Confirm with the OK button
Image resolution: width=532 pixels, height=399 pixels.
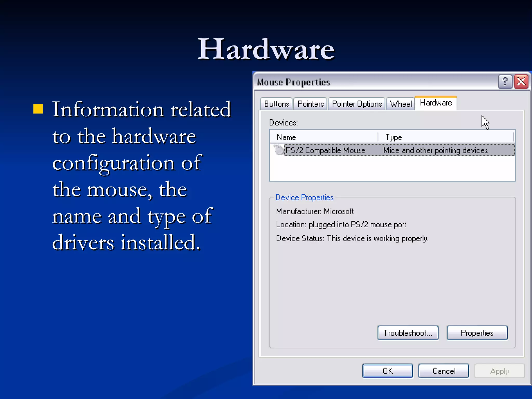388,371
